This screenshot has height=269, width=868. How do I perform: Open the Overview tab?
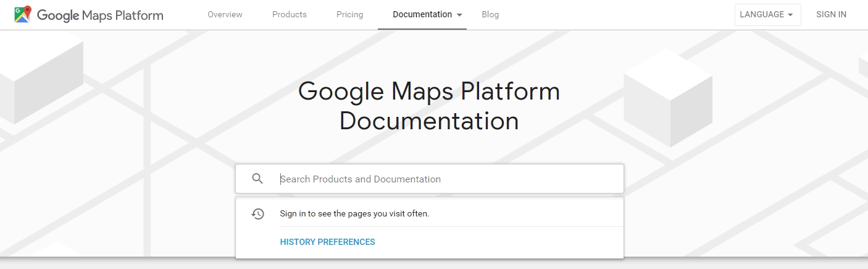click(225, 14)
